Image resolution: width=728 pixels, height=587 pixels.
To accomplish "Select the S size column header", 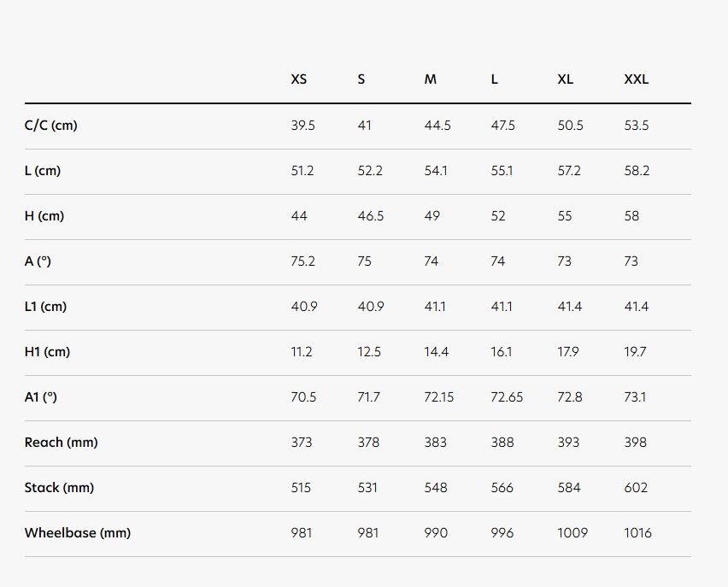I will coord(361,79).
